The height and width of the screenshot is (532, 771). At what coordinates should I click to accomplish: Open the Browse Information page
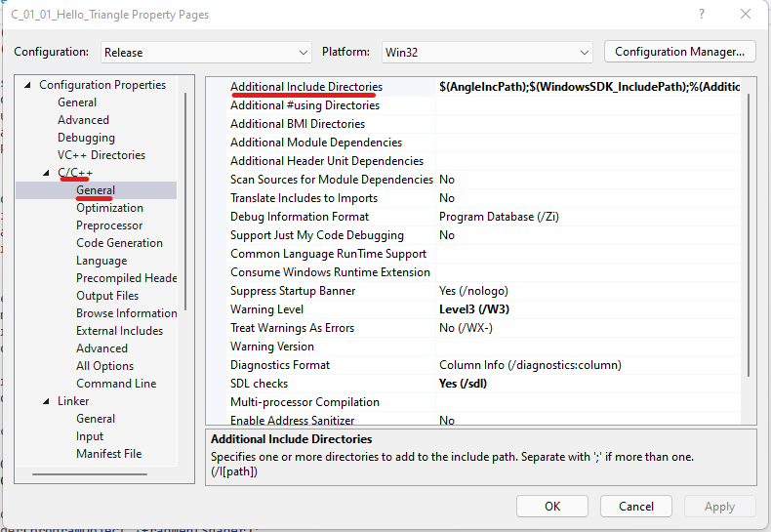point(126,313)
